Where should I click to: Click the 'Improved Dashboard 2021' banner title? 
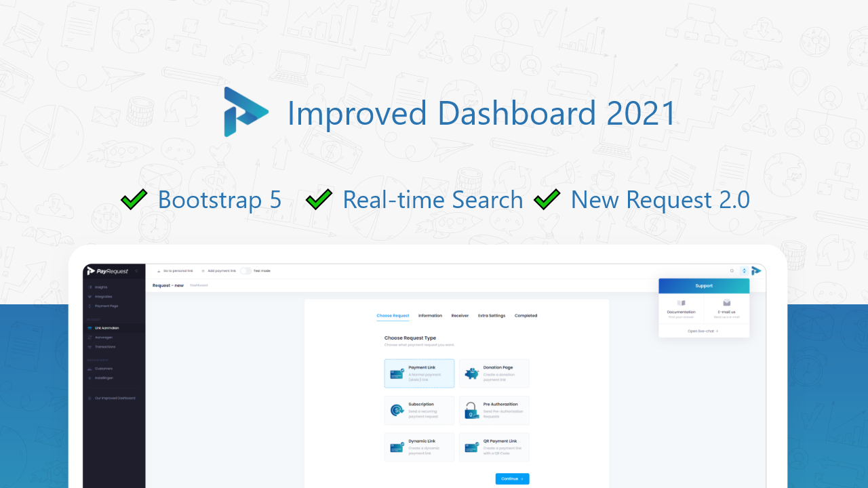[482, 113]
